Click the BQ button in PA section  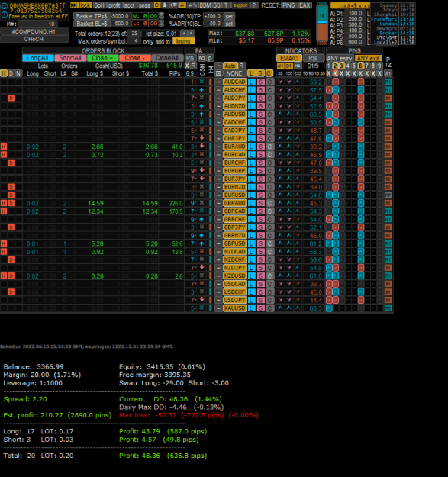201,58
